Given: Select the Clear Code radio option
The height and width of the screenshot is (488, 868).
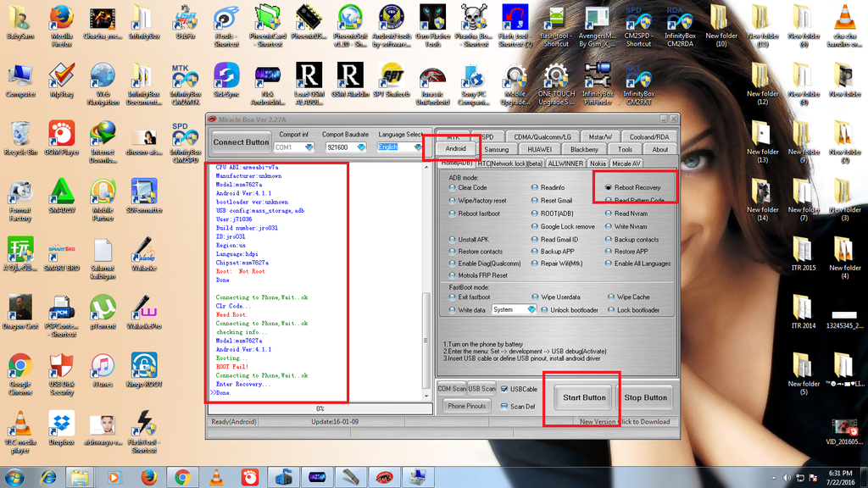Looking at the screenshot, I should point(453,187).
